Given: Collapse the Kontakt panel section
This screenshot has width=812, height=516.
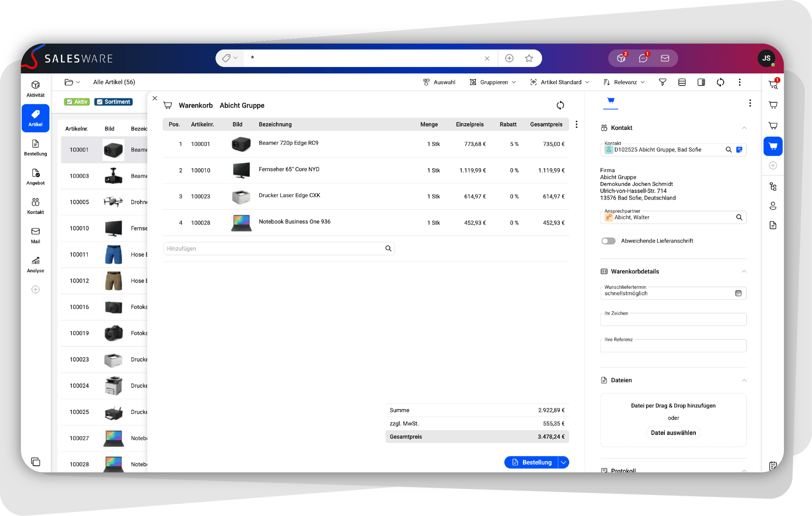Looking at the screenshot, I should 744,128.
